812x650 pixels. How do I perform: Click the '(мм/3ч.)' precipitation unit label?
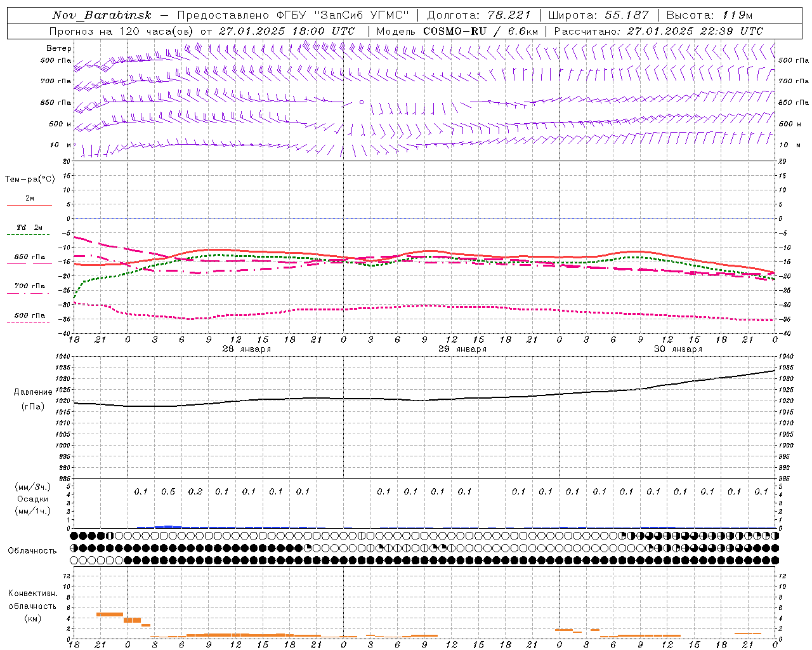tap(33, 487)
